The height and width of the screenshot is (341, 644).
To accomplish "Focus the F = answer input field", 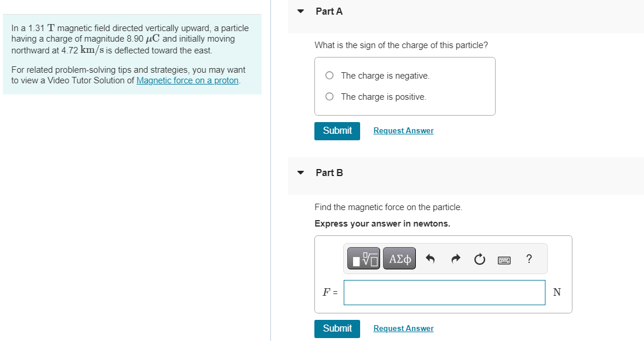I will 444,292.
